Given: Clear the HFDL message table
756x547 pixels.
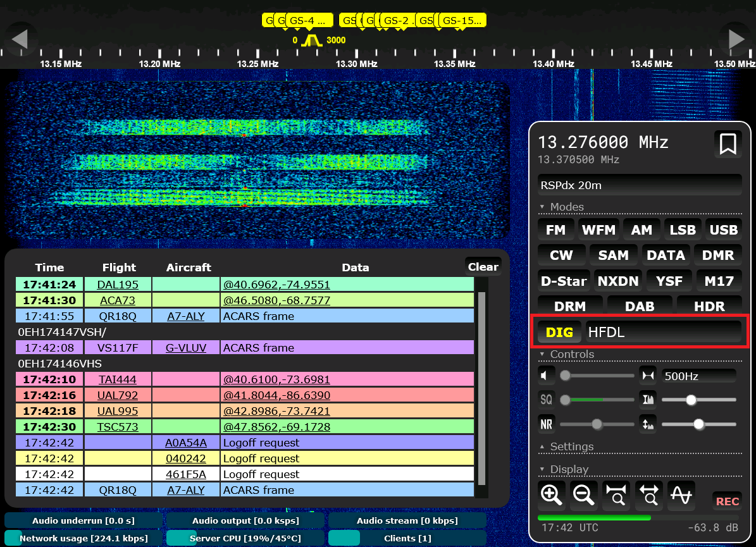Looking at the screenshot, I should pos(483,267).
